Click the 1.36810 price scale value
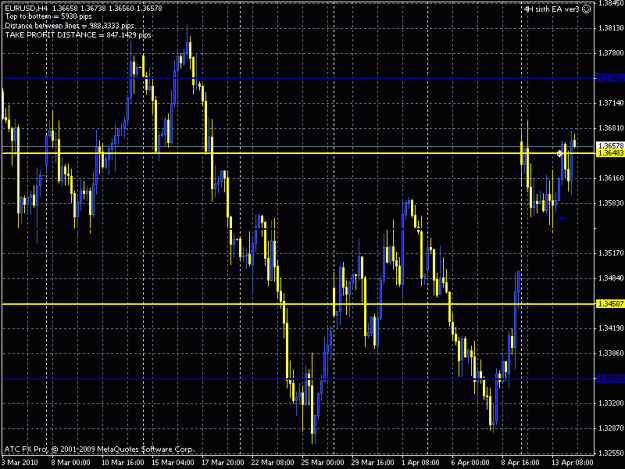The height and width of the screenshot is (469, 625). (x=610, y=128)
